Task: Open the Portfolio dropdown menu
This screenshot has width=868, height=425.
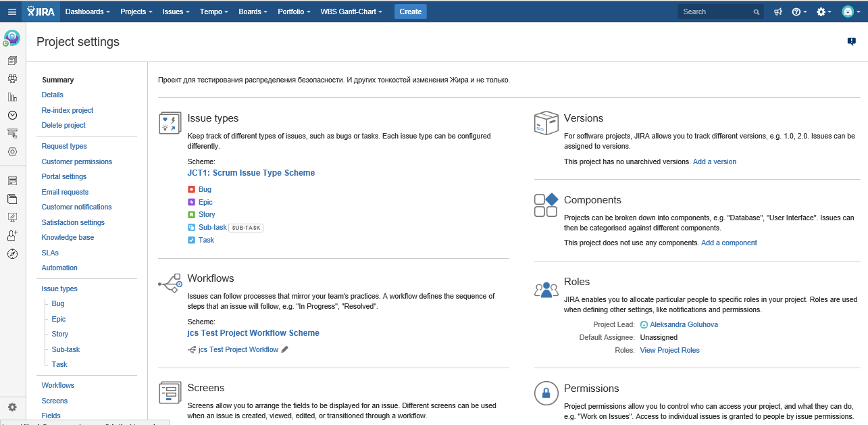Action: pos(294,11)
